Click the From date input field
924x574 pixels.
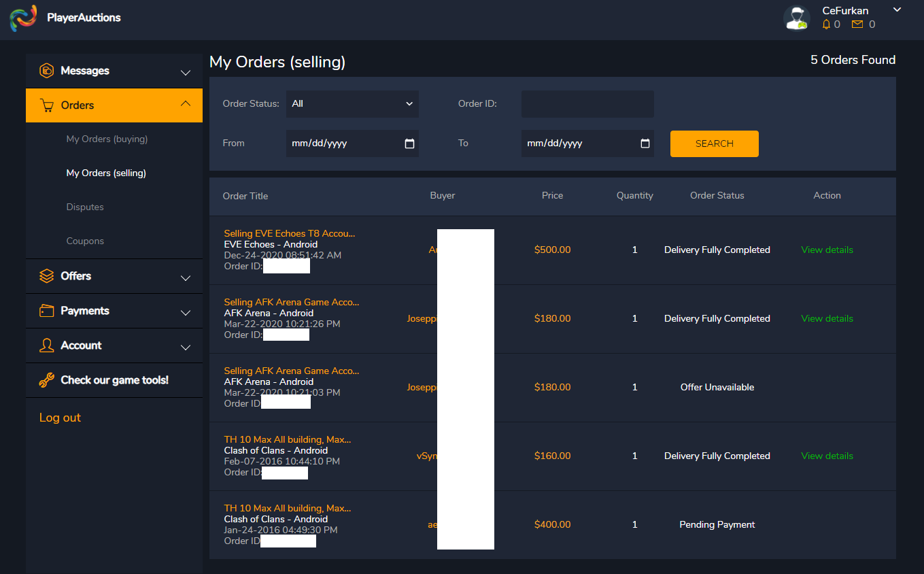[352, 143]
